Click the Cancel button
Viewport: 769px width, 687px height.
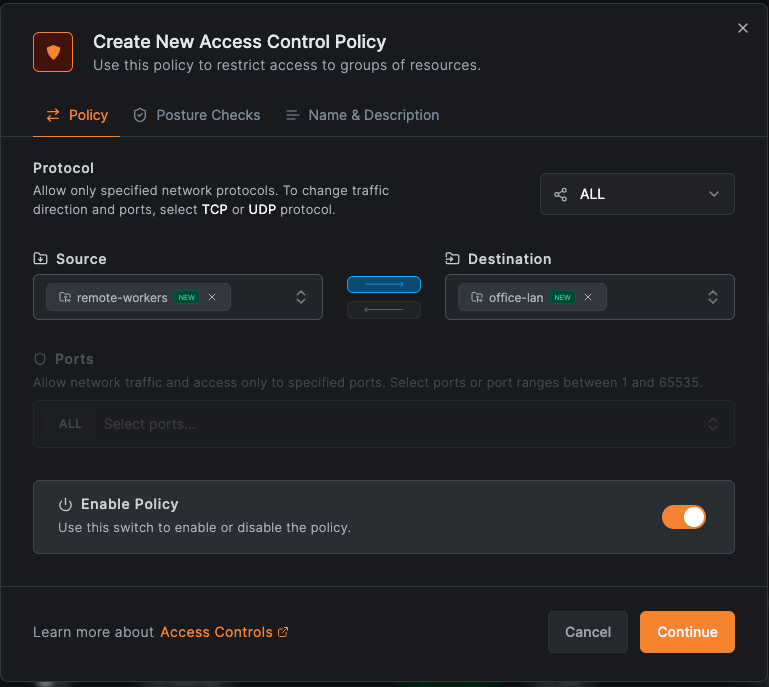tap(588, 632)
